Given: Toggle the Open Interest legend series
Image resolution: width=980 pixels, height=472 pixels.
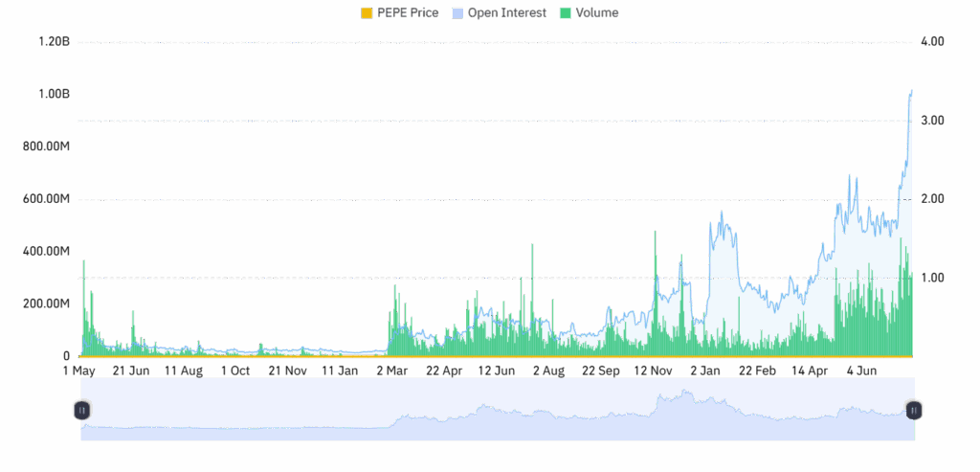Looking at the screenshot, I should [x=498, y=12].
